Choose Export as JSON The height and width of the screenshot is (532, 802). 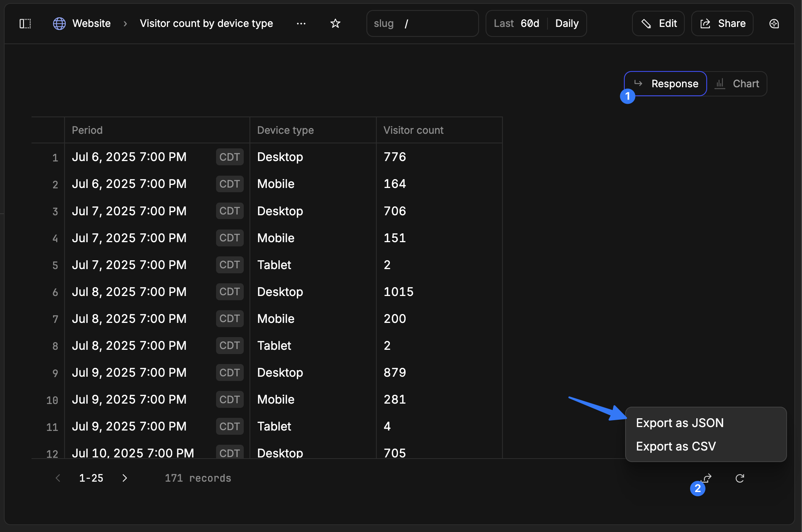680,423
